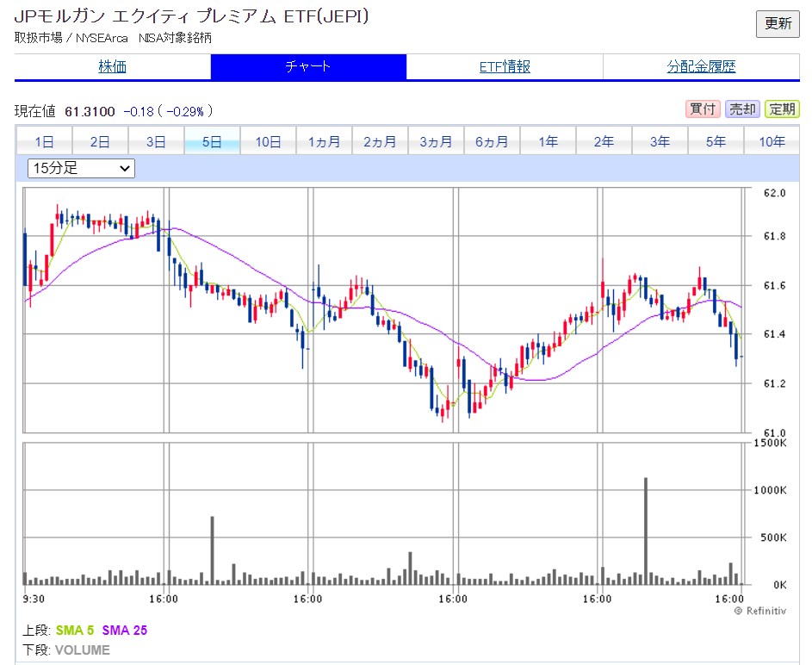Select the 2年 chart period

(604, 141)
